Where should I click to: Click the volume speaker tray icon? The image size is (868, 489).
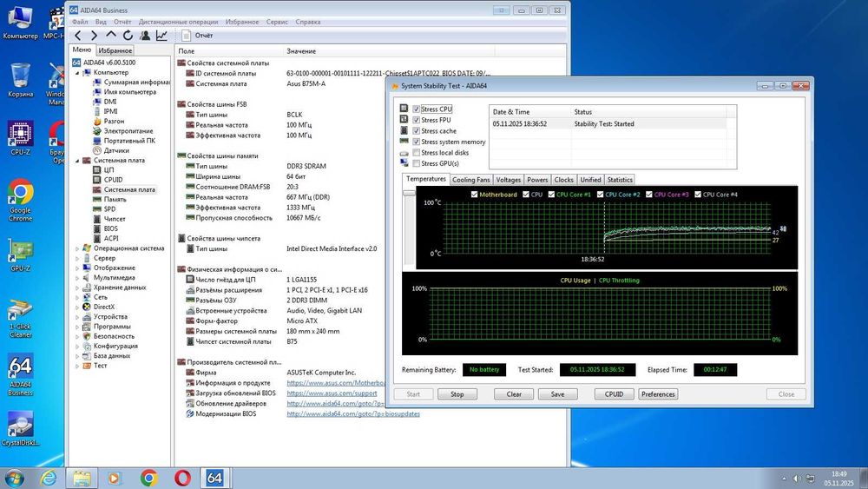(797, 479)
